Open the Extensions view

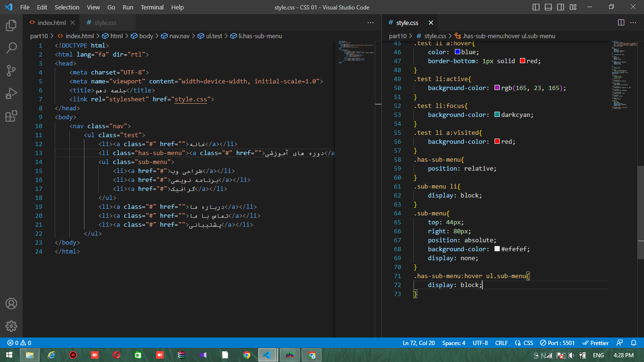click(11, 116)
